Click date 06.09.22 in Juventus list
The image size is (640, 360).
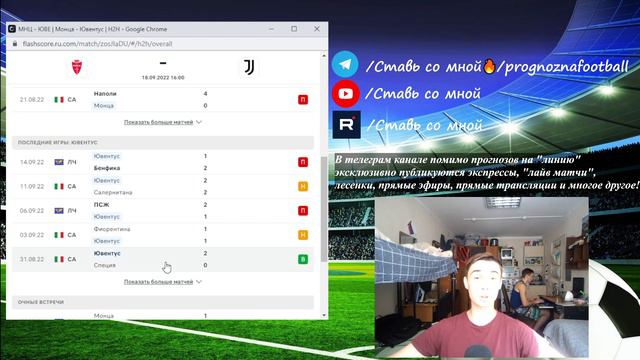[32, 211]
